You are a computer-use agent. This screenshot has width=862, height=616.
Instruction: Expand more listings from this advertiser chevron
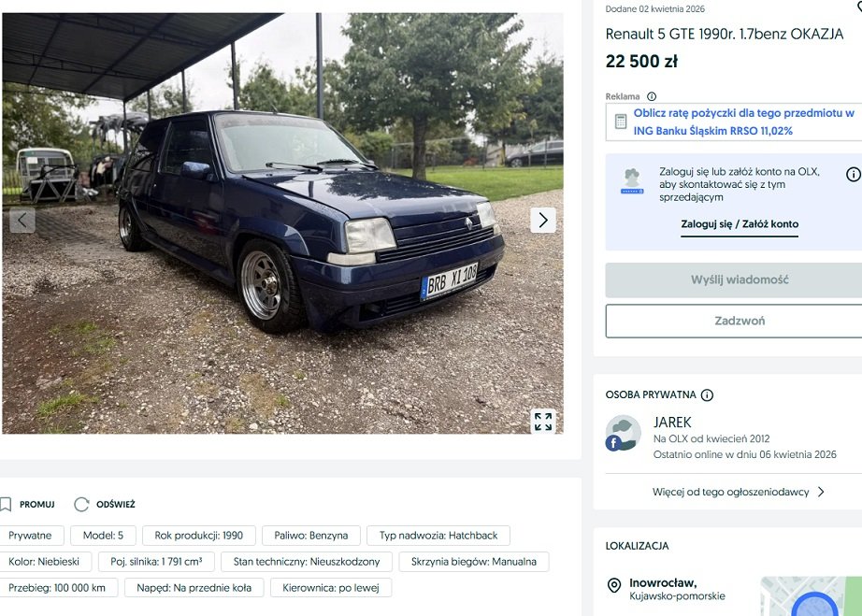821,492
